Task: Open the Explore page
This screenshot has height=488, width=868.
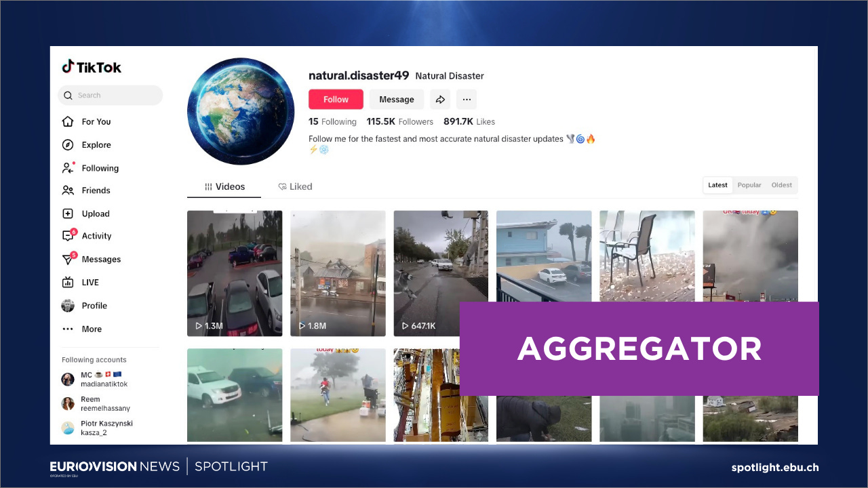Action: coord(96,145)
